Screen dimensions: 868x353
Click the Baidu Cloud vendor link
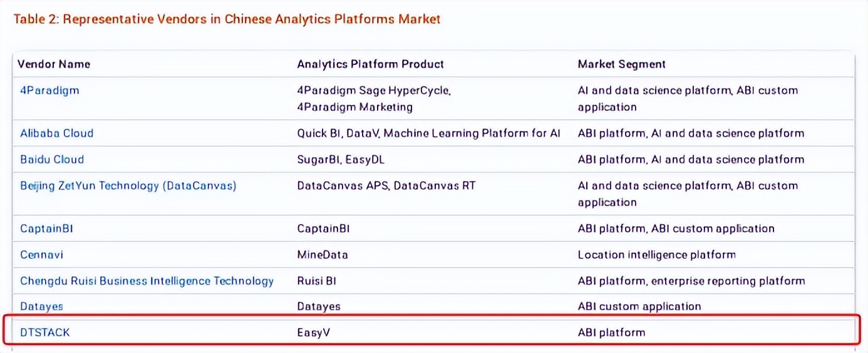[x=52, y=160]
